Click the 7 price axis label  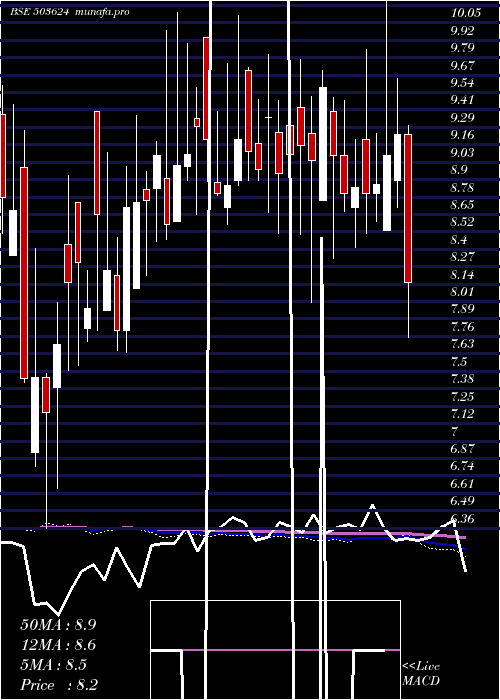[x=455, y=431]
